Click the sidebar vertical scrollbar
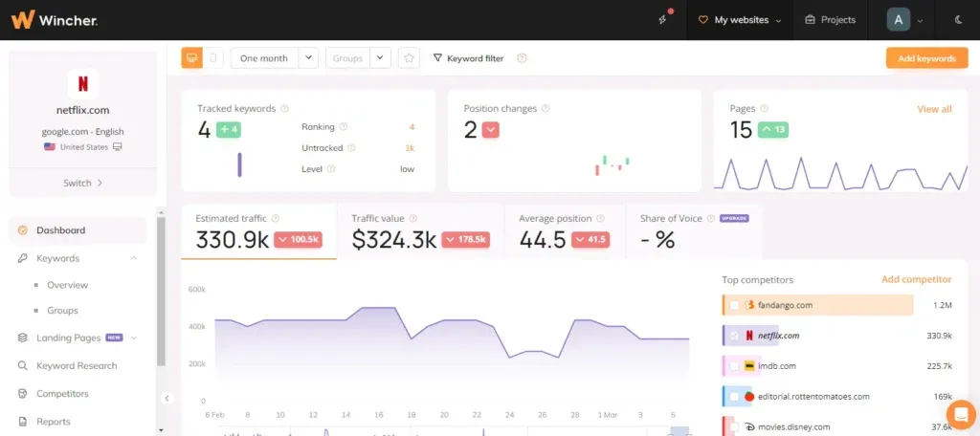The width and height of the screenshot is (980, 436). tap(161, 291)
